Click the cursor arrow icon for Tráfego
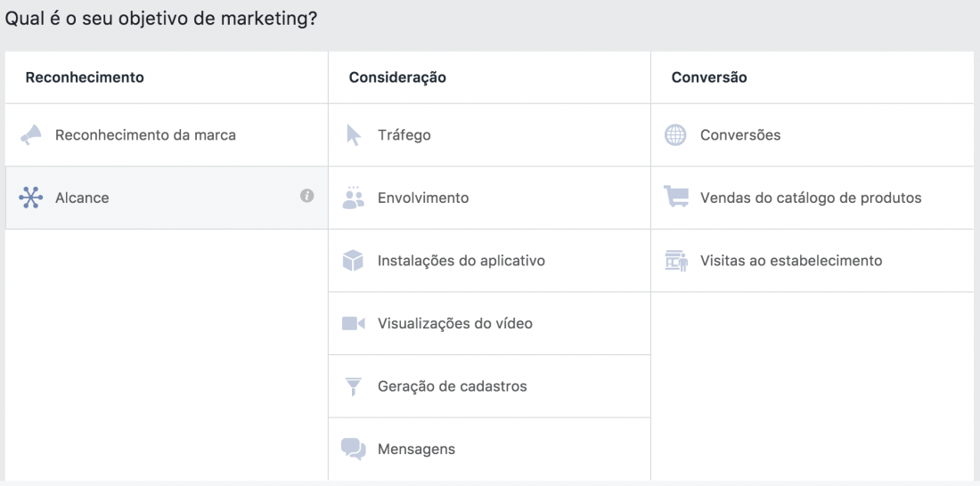The width and height of the screenshot is (980, 486). click(x=354, y=135)
